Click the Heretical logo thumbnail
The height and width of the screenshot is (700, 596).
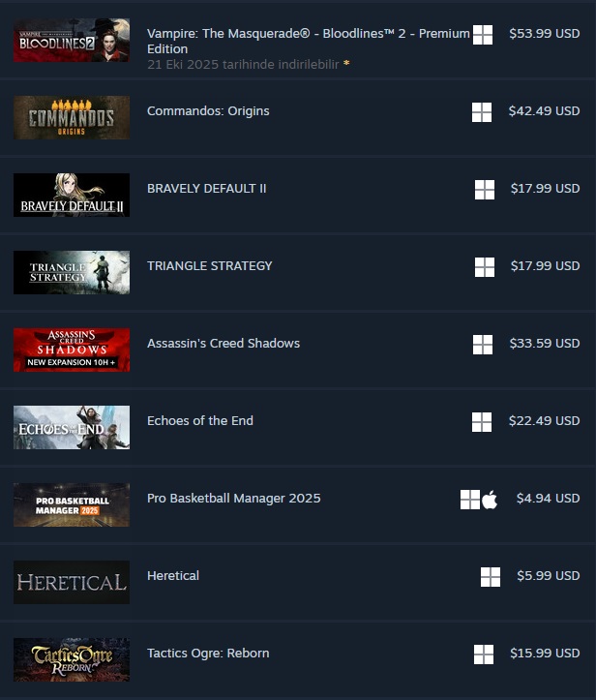click(x=72, y=582)
